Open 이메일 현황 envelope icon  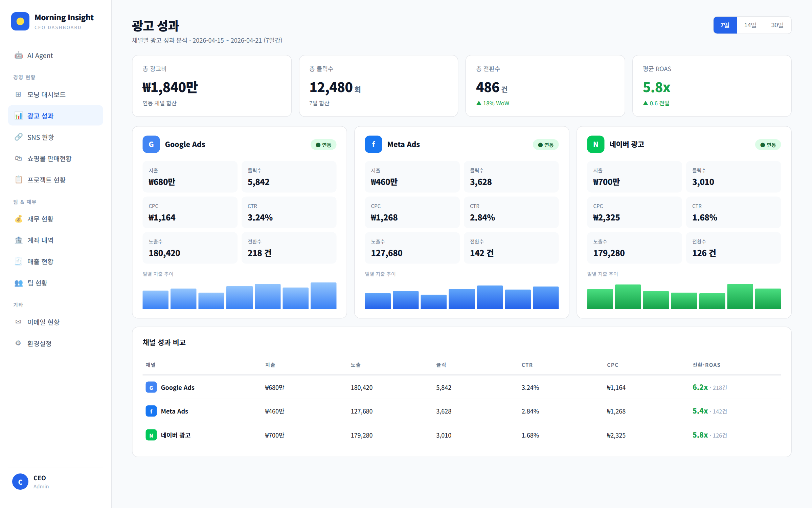[x=18, y=322]
